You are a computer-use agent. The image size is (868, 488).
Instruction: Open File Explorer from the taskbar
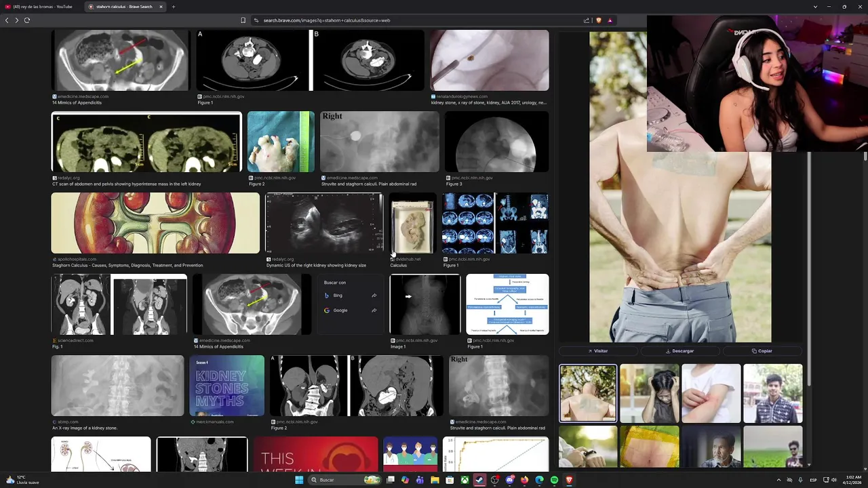[x=435, y=480]
